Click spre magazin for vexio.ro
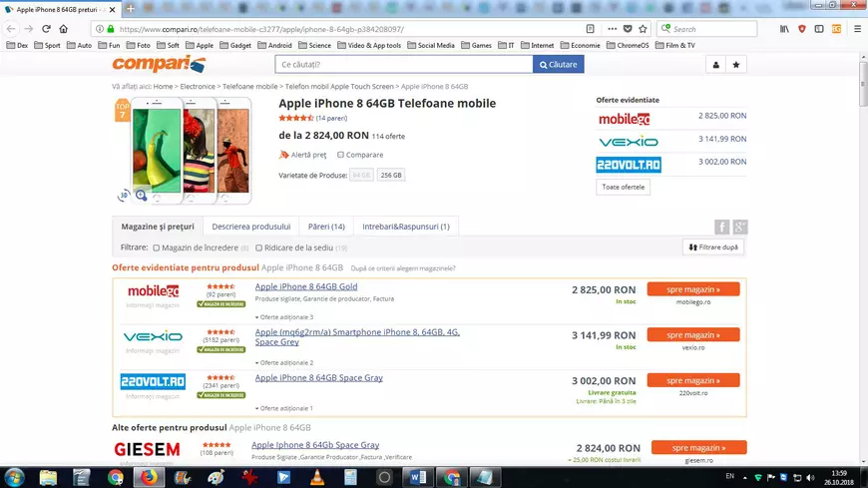Viewport: 868px width, 488px height. 693,335
